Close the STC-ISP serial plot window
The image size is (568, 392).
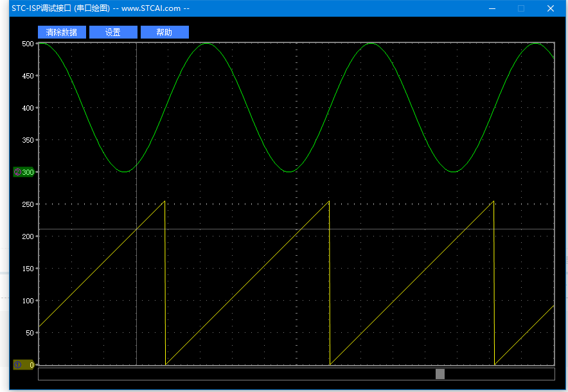(x=550, y=8)
